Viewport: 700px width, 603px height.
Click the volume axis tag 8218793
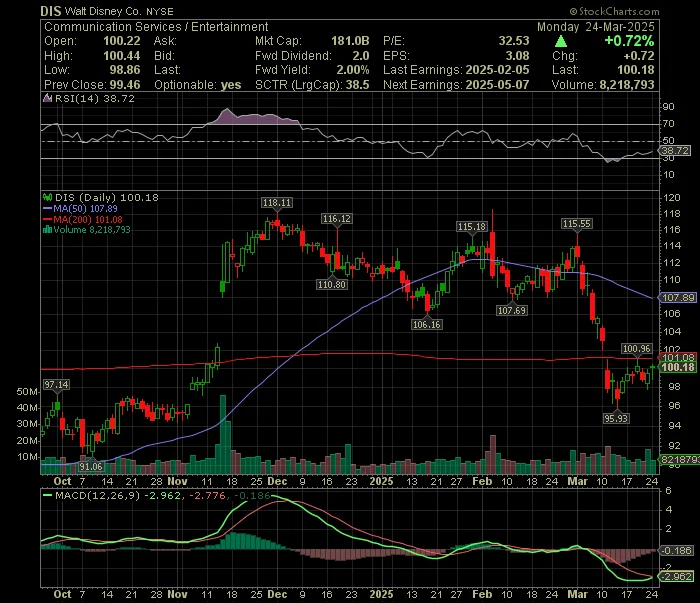pos(679,460)
